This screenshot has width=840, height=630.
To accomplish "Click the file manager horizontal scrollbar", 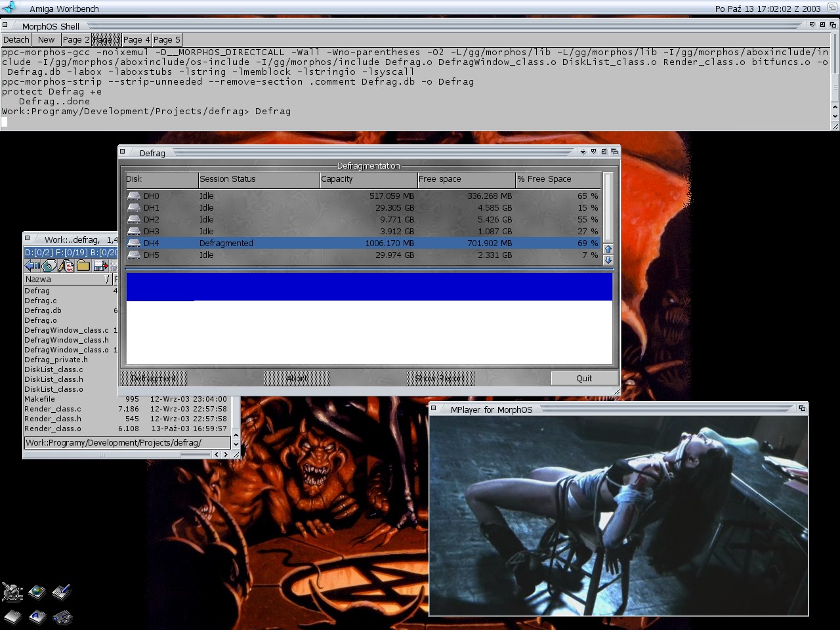I will coord(117,454).
